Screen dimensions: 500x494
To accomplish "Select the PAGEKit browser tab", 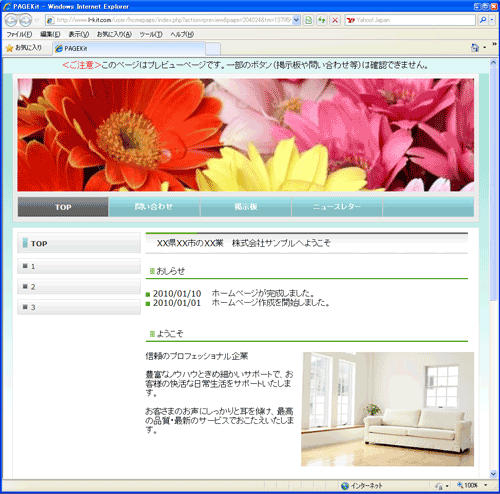I will click(x=129, y=49).
